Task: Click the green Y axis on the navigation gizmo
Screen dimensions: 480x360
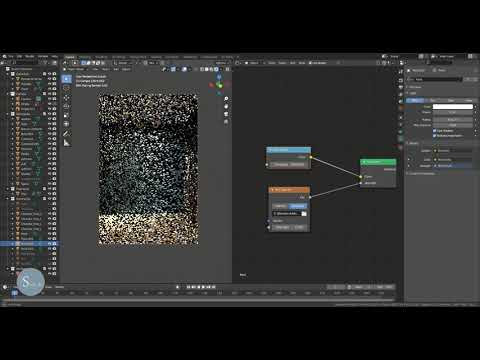Action: click(219, 85)
